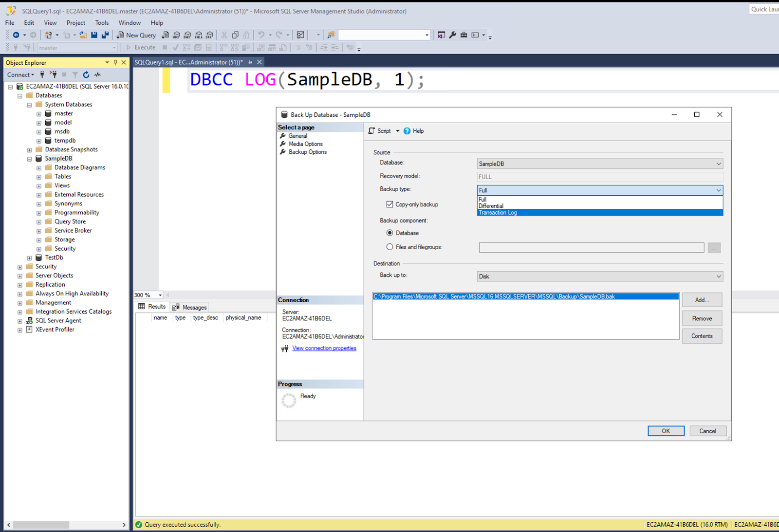
Task: Click the Save toolbar icon
Action: pyautogui.click(x=94, y=35)
